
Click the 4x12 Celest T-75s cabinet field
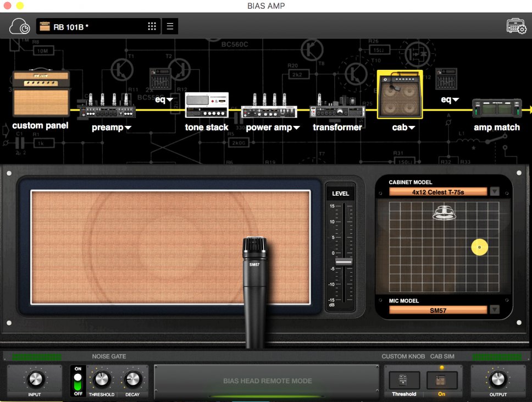click(x=438, y=191)
